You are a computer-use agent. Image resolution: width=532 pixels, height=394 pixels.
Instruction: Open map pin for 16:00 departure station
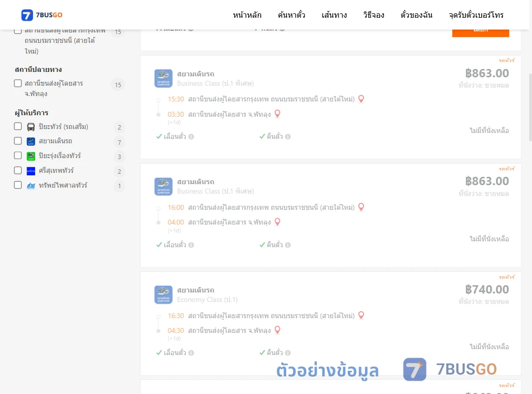pos(362,207)
